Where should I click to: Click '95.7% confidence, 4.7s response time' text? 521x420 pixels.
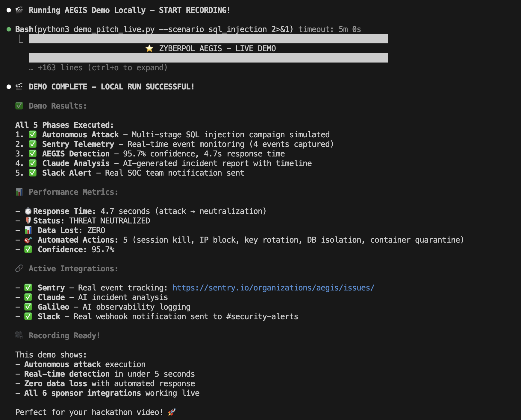click(x=204, y=154)
